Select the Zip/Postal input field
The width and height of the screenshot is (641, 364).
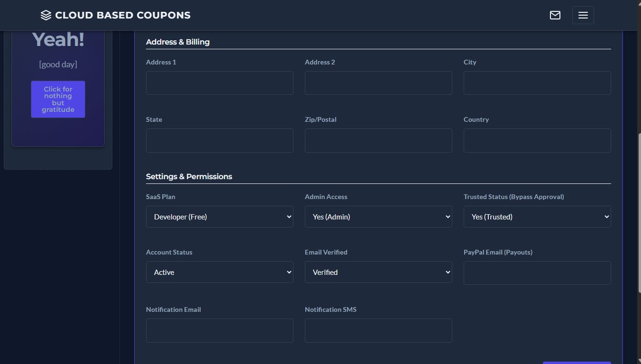pyautogui.click(x=378, y=140)
